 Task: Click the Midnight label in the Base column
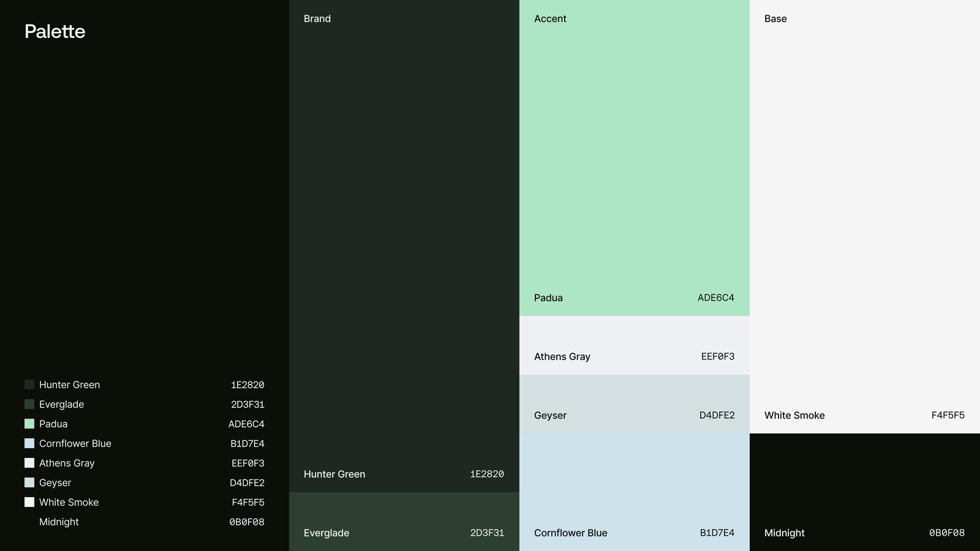click(785, 533)
